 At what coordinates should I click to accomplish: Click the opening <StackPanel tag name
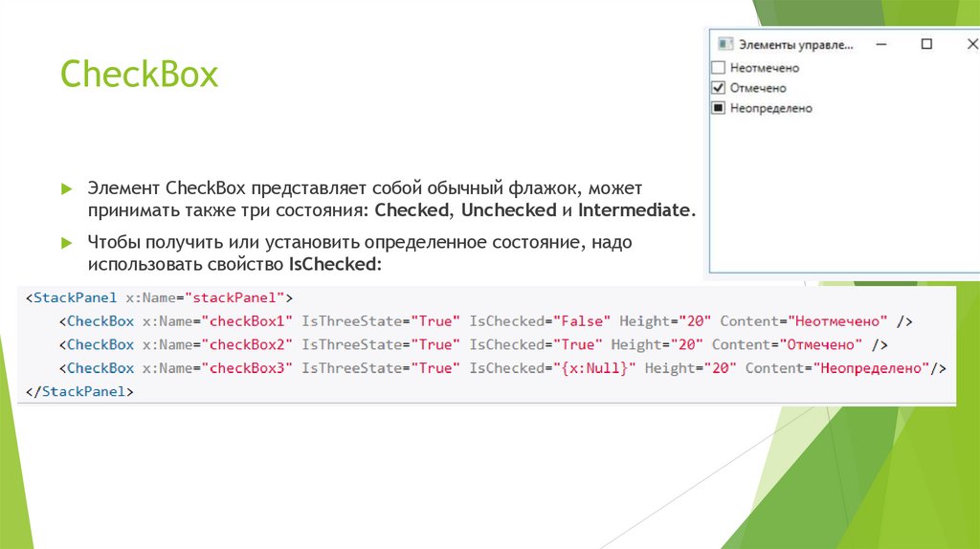click(x=75, y=297)
